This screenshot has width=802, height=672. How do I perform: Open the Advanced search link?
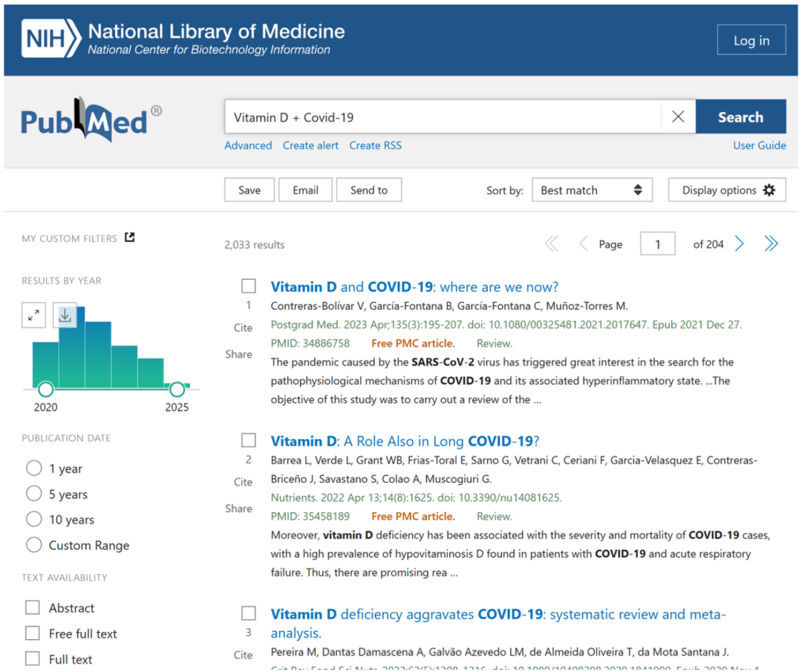pos(248,146)
